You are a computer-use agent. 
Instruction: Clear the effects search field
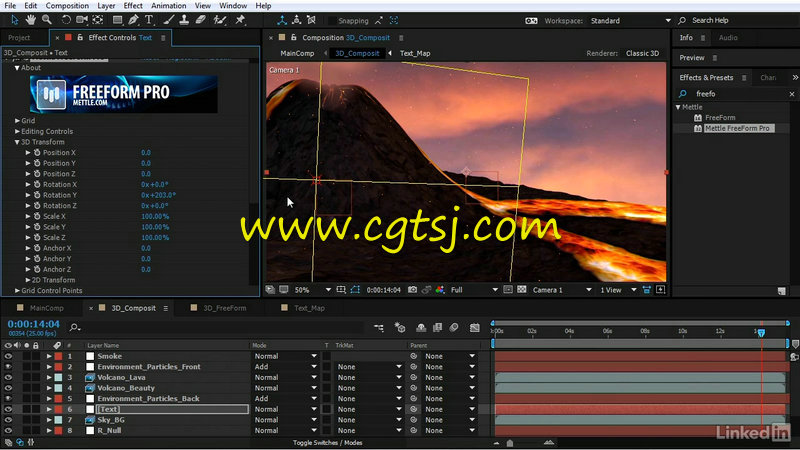791,94
